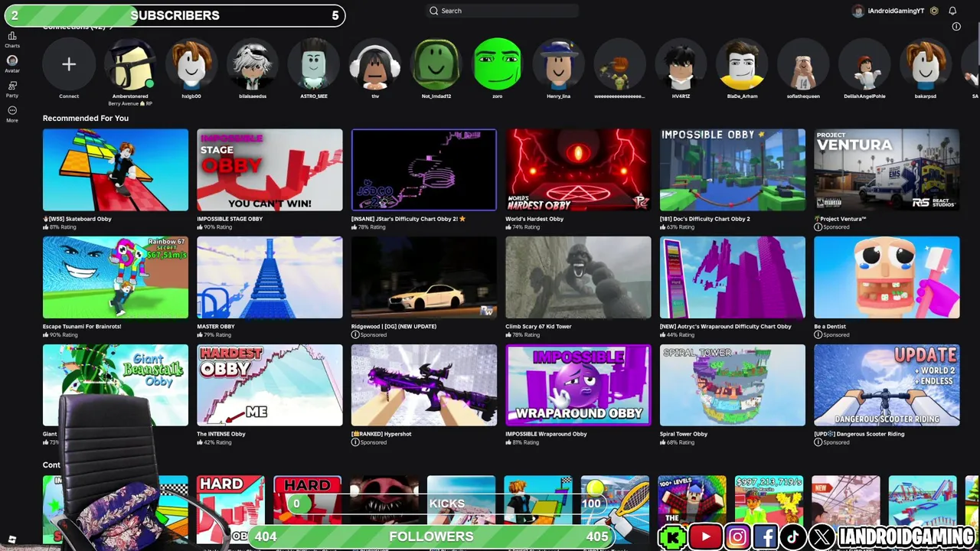Open sofiathequeen's friend avatar
Viewport: 980px width, 551px height.
pyautogui.click(x=803, y=64)
